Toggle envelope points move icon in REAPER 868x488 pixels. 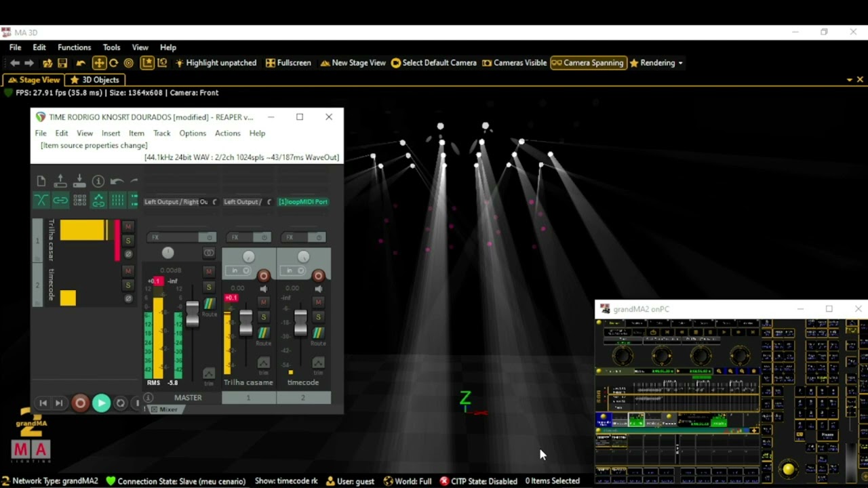click(98, 200)
